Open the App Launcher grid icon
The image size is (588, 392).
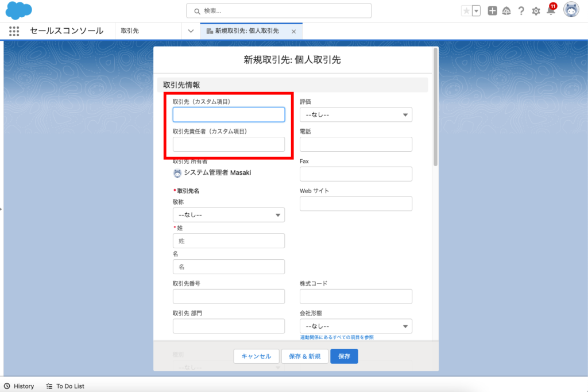14,31
